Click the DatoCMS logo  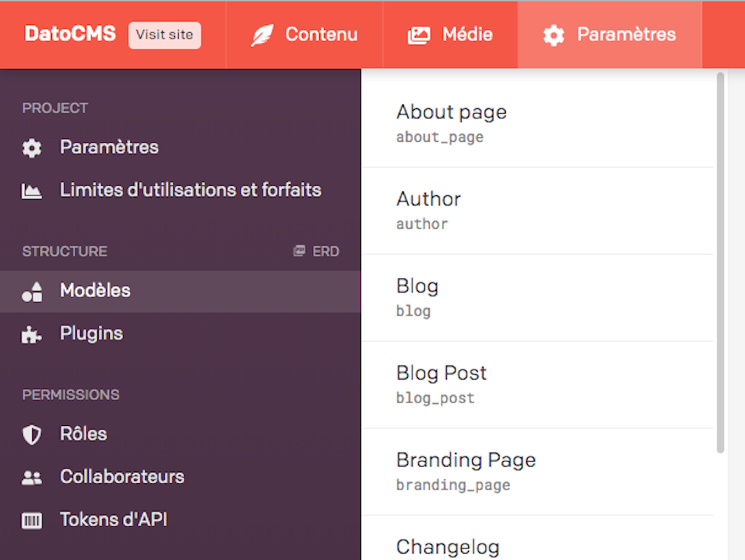point(69,35)
